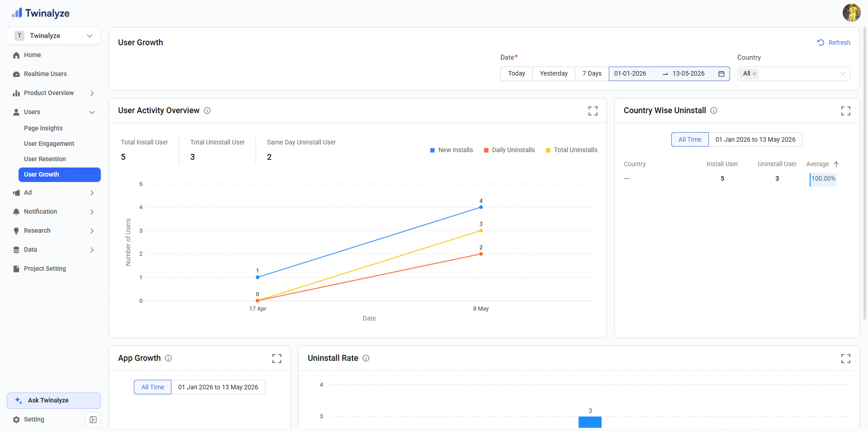The width and height of the screenshot is (868, 431).
Task: Expand Country Wise Uninstall to fullscreen
Action: tap(846, 111)
